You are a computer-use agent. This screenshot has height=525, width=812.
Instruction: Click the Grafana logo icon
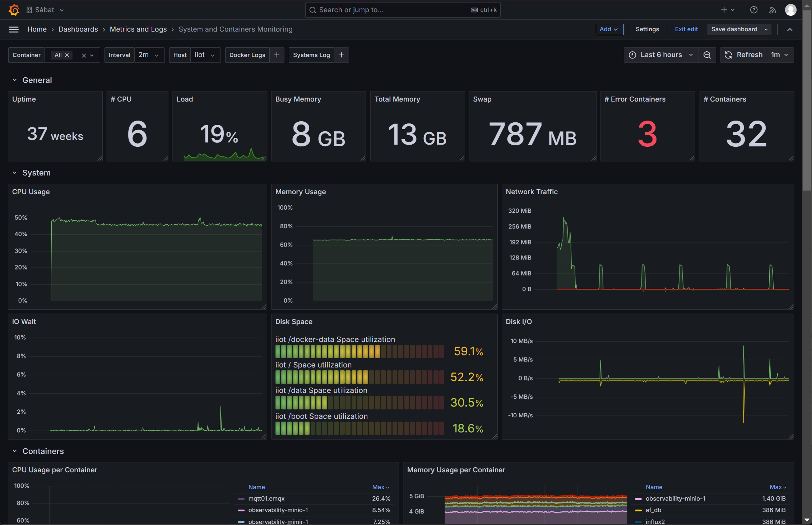[14, 10]
